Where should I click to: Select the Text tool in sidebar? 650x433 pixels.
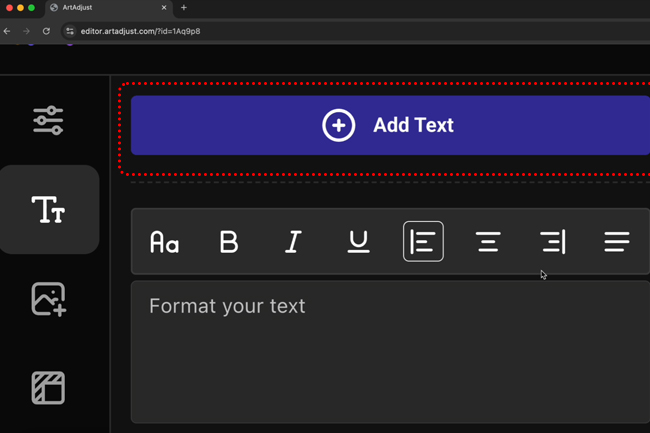point(49,210)
